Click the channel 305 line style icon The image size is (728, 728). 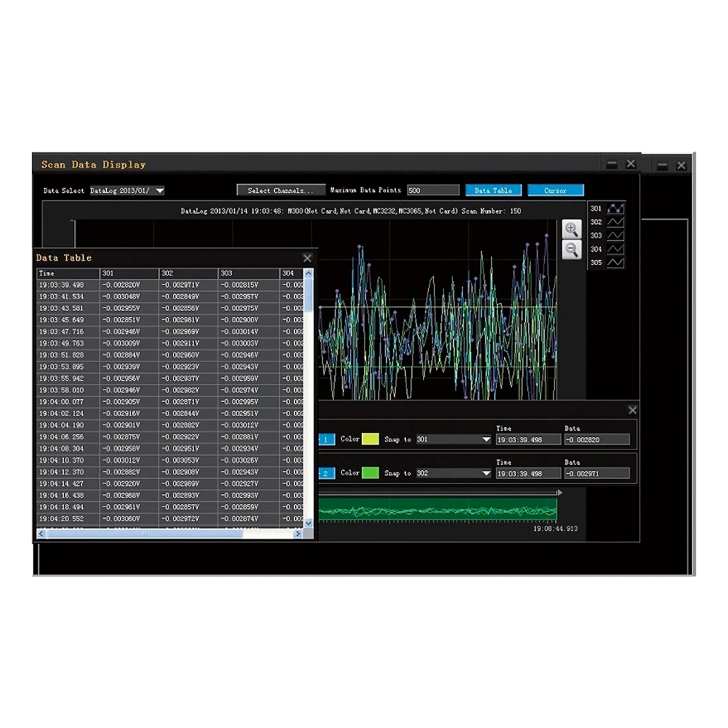pos(615,263)
